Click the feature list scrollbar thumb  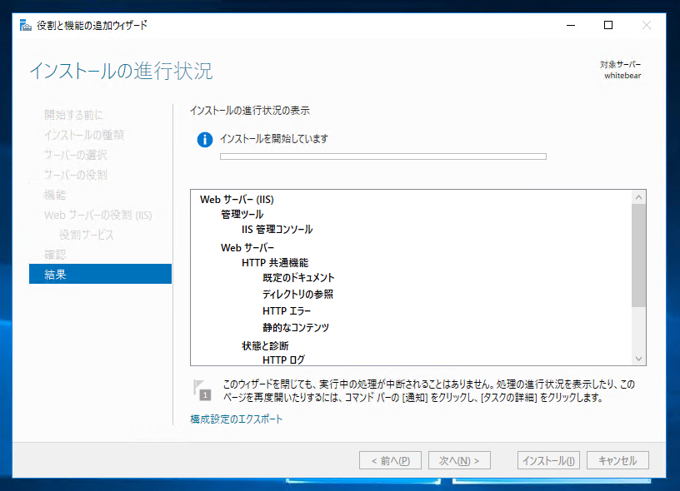pos(638,255)
